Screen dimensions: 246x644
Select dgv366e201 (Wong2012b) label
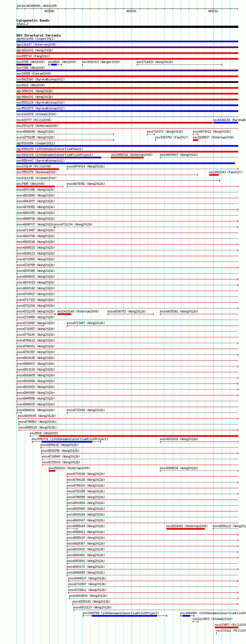35,97
